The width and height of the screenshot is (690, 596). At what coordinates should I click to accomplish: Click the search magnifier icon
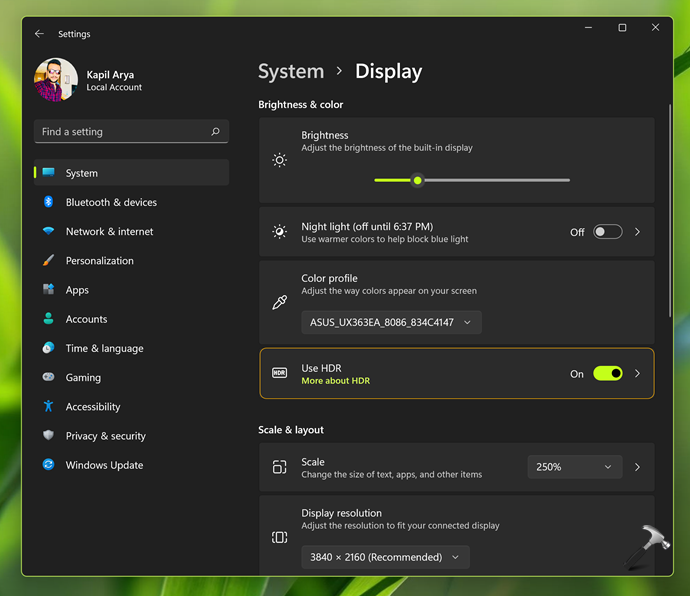click(x=215, y=132)
